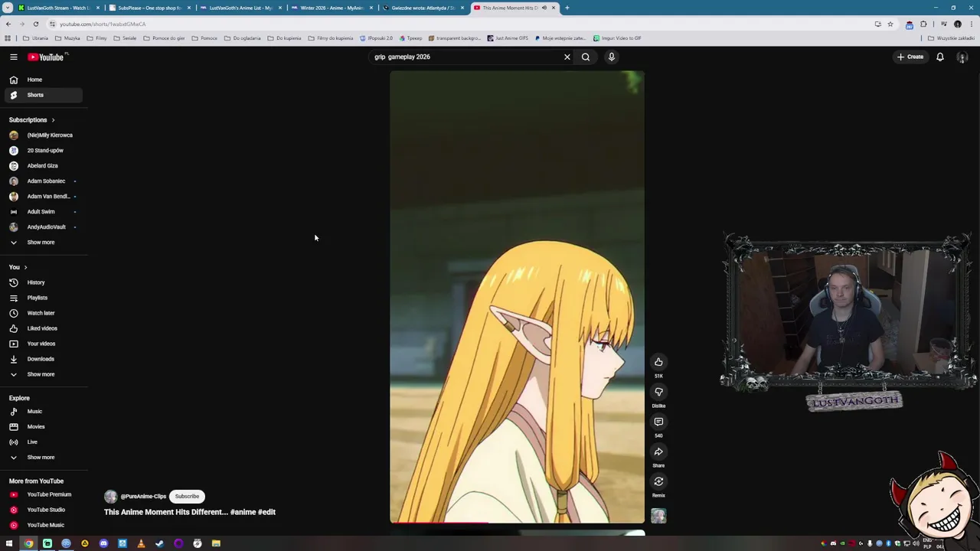Show more under You section

41,374
